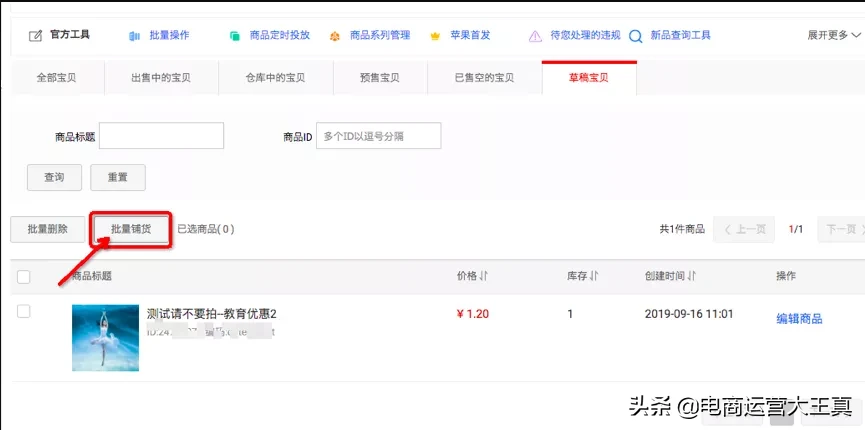Check the box for 测试请不要拍 product row
Viewport: 865px width, 430px height.
(24, 312)
